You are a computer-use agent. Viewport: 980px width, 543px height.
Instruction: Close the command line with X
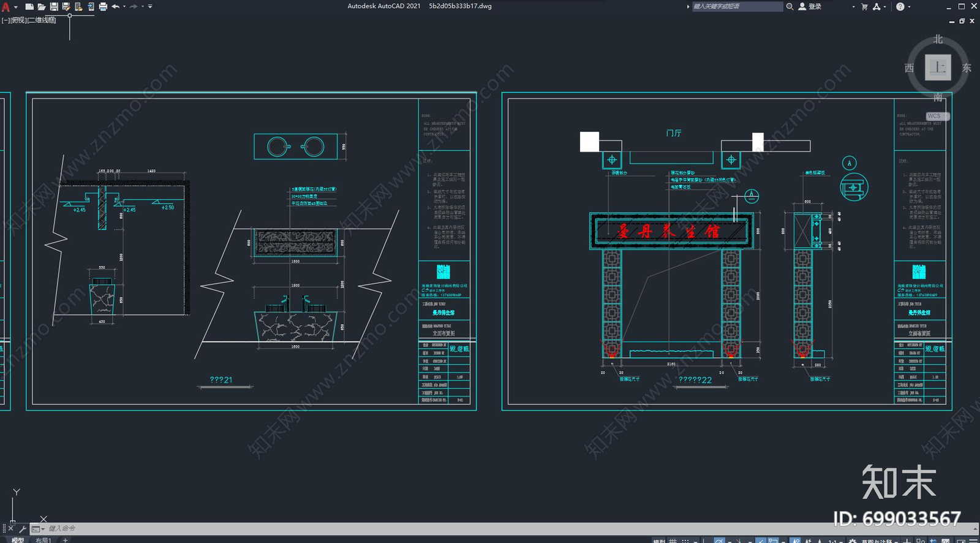11,528
